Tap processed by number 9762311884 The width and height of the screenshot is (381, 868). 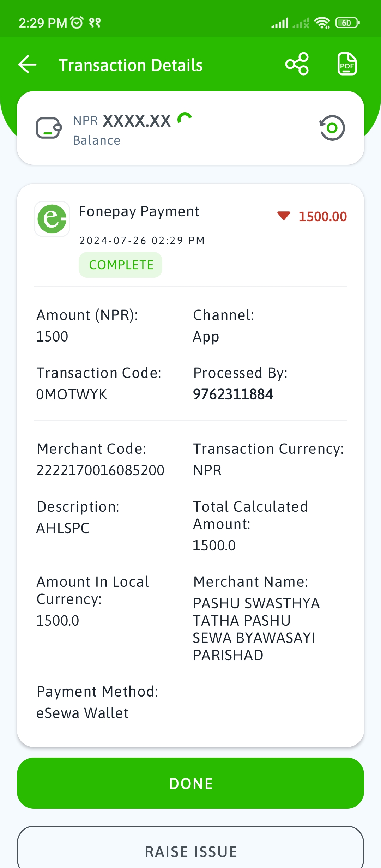233,394
